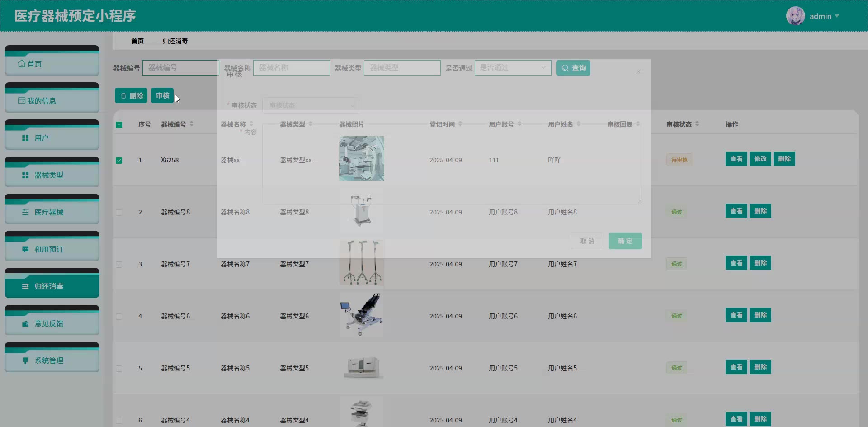Click the 查询 search button
This screenshot has height=427, width=868.
[573, 68]
